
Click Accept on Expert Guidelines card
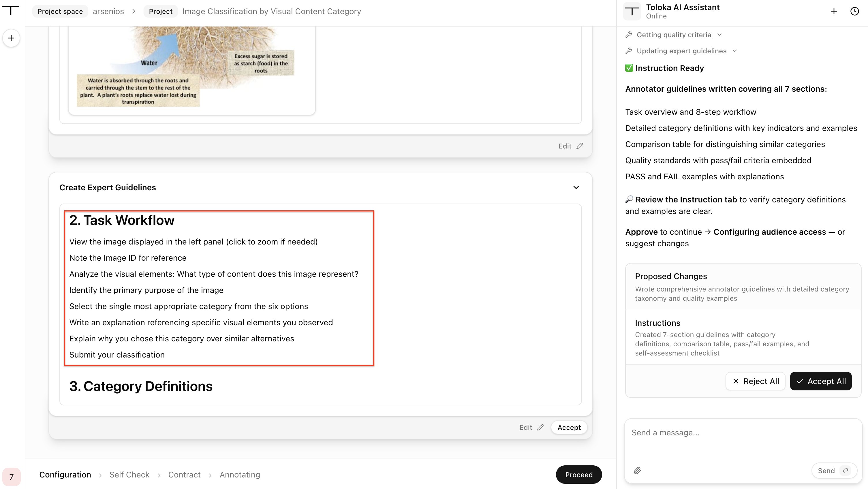coord(569,427)
